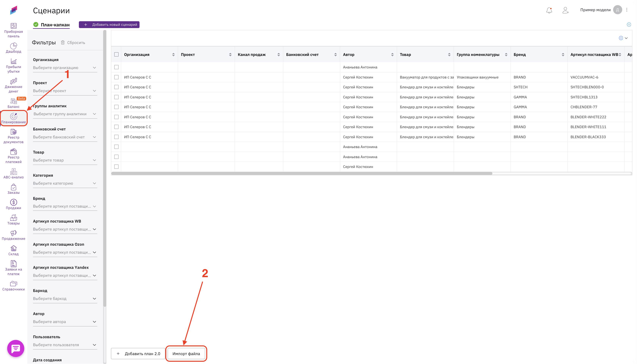Viewport: 637px width, 364px height.
Task: Open the purple chat support bubble
Action: click(16, 348)
